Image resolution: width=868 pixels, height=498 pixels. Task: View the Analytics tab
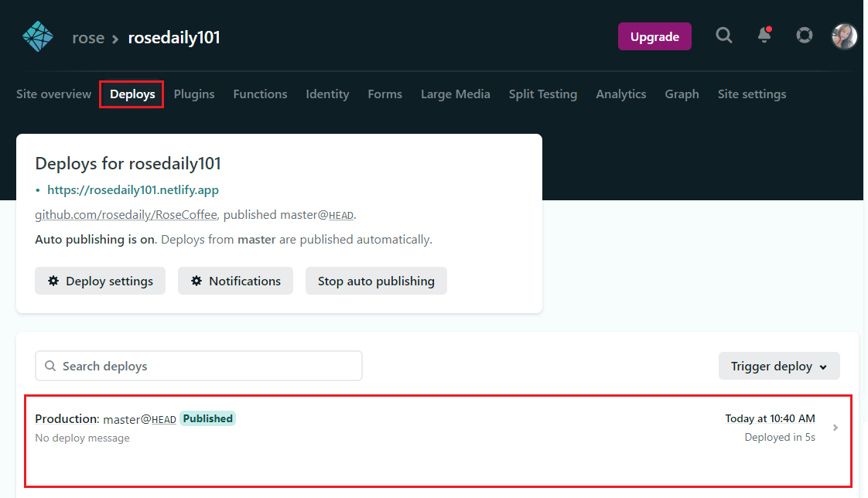(620, 94)
